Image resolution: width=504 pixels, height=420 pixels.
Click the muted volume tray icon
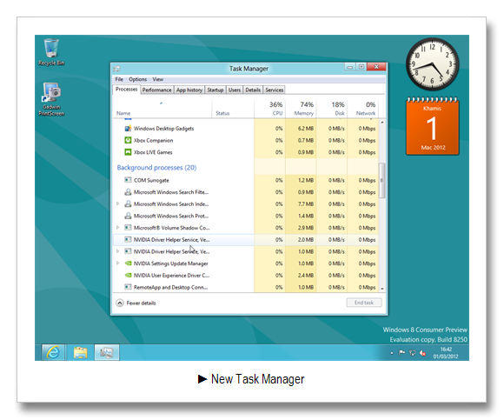(422, 353)
